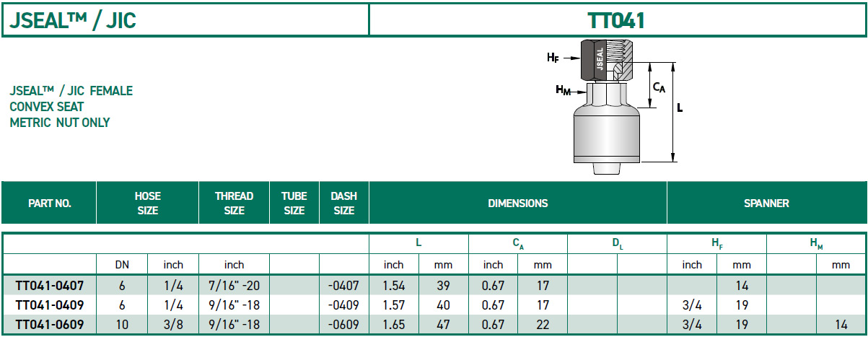Click the "DL" sub-header in the table
868x337 pixels.
pyautogui.click(x=618, y=245)
